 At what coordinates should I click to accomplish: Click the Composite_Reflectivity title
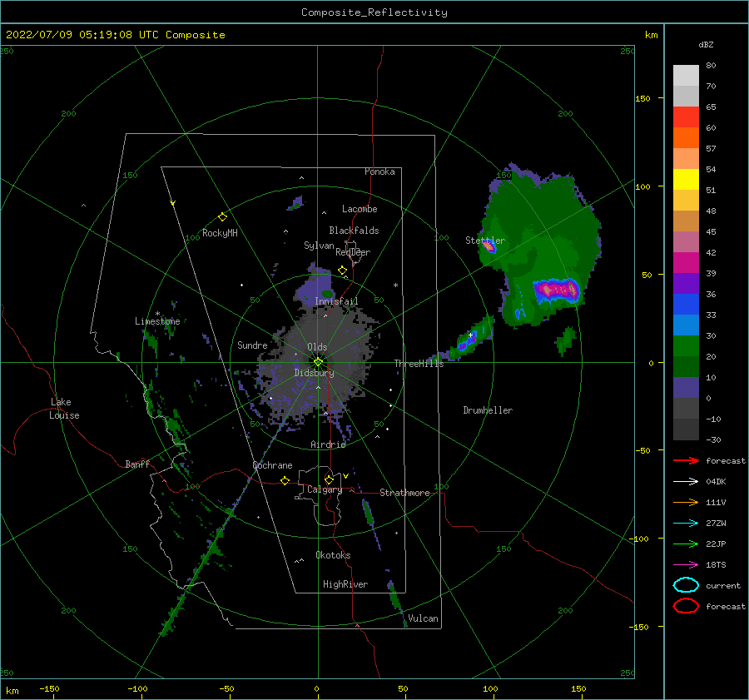coord(374,12)
